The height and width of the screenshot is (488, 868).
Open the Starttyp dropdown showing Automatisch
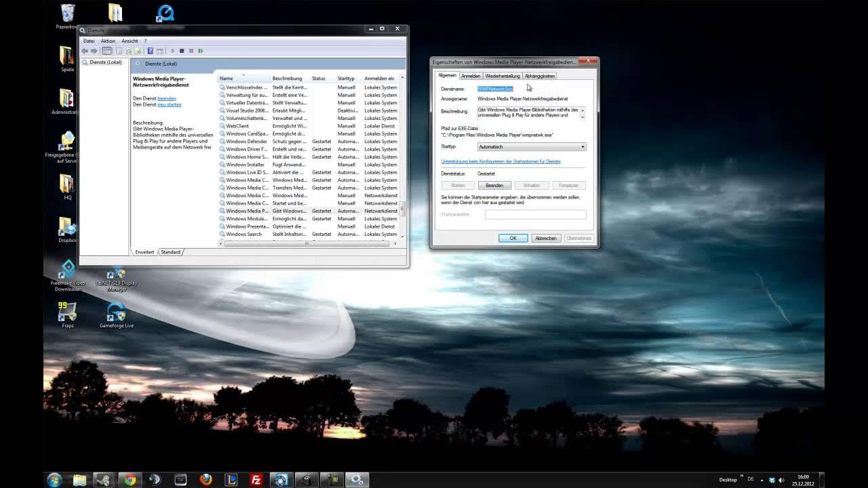[532, 146]
